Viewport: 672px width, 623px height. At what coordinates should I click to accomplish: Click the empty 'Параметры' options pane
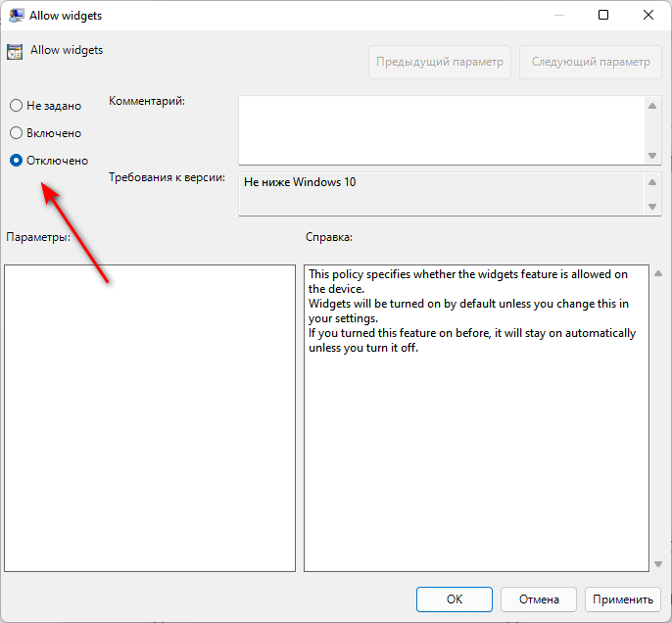tap(150, 418)
